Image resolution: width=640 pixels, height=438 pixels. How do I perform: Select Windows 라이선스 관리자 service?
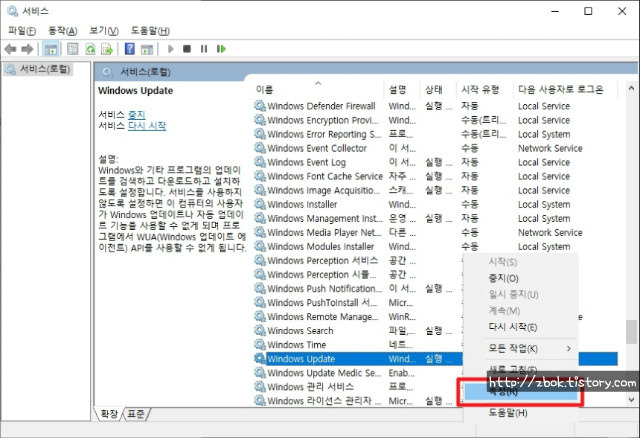[x=319, y=401]
